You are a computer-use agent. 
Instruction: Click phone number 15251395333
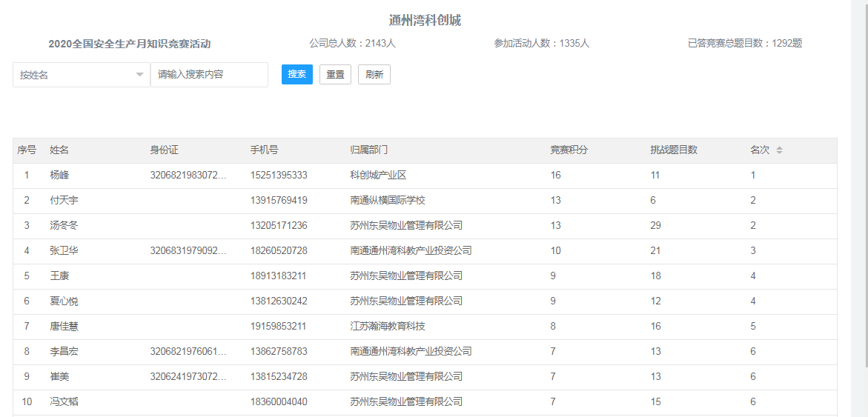(x=279, y=176)
